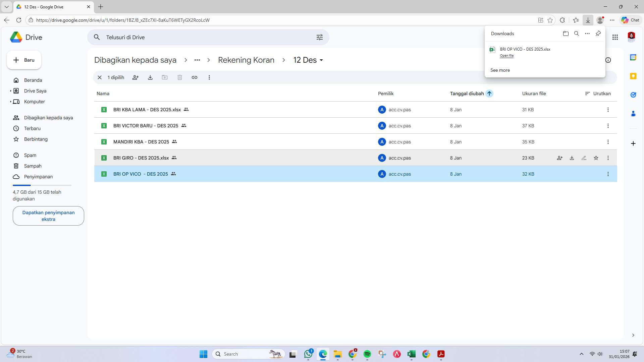644x362 pixels.
Task: Open the three-dot menu for BRI OP VICO
Action: (608, 174)
